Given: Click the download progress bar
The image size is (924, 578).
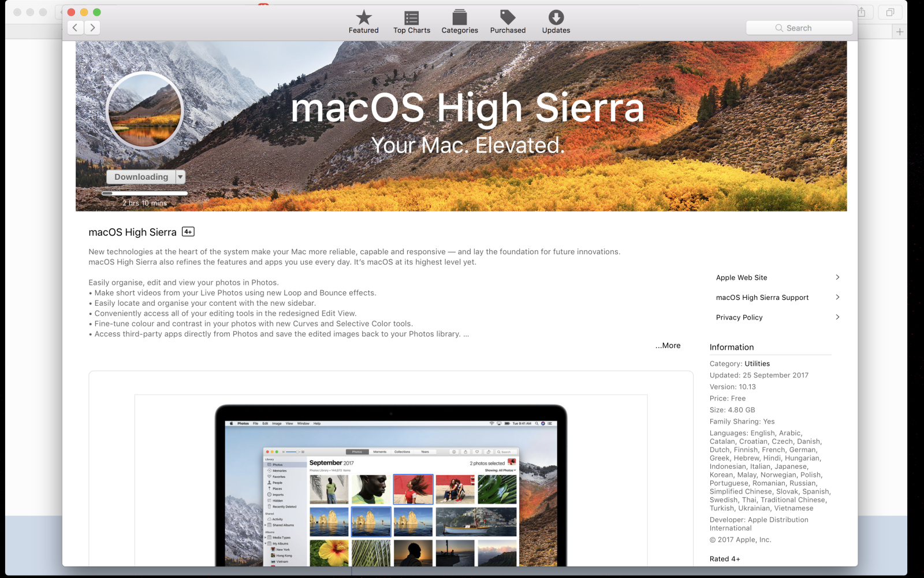Looking at the screenshot, I should pyautogui.click(x=145, y=193).
